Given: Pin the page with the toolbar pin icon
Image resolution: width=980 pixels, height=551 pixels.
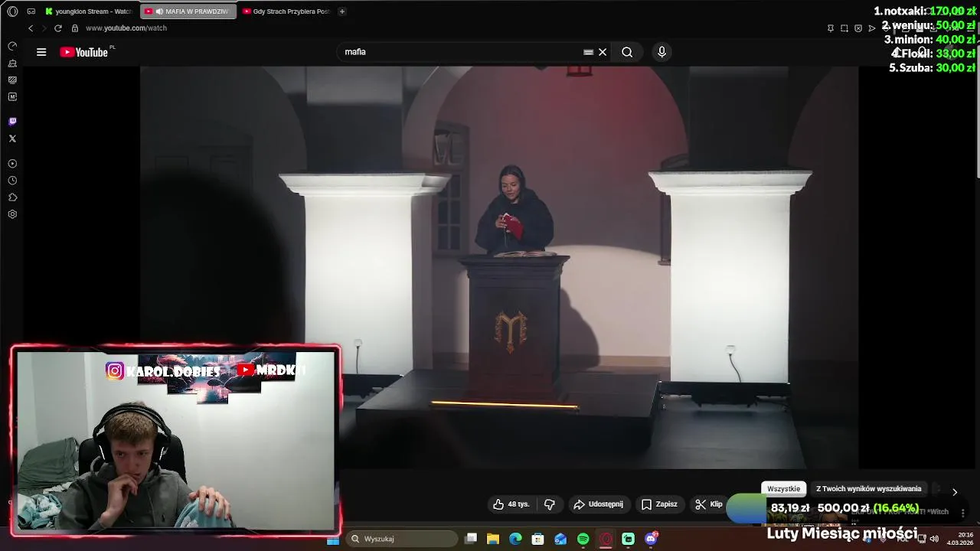Looking at the screenshot, I should (x=831, y=28).
